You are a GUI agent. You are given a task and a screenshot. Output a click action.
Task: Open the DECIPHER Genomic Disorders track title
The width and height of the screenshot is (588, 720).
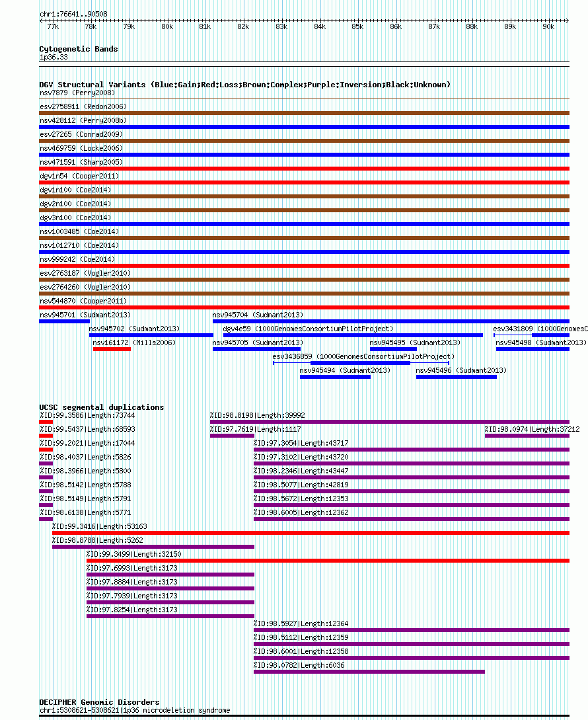pos(99,702)
